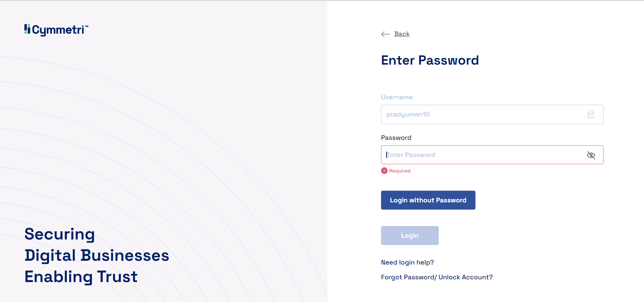Click the Password field label
The image size is (644, 302).
(396, 138)
